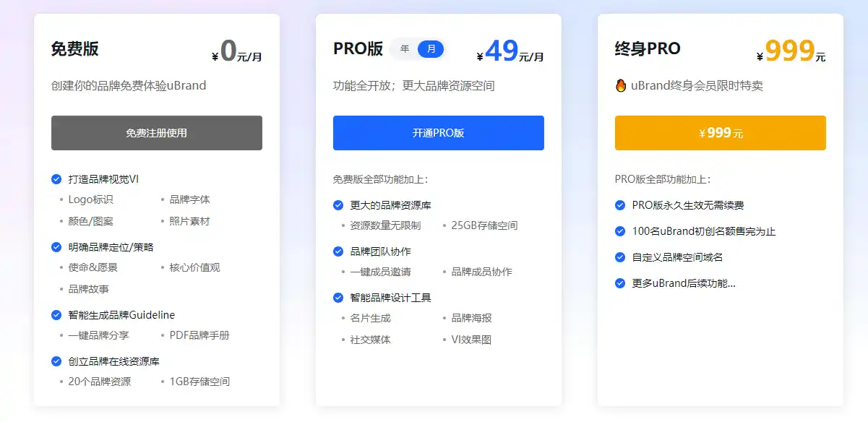868x422 pixels.
Task: Click the 免费版全部功能加上 heading
Action: [x=381, y=179]
